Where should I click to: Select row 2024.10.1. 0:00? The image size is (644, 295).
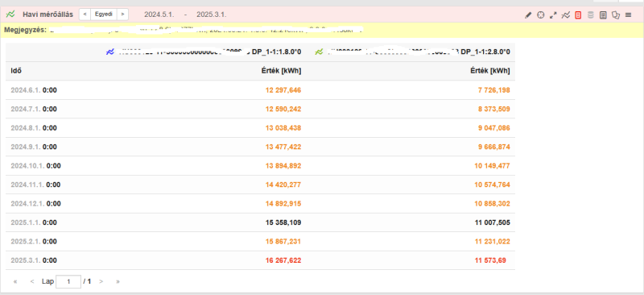pyautogui.click(x=260, y=166)
